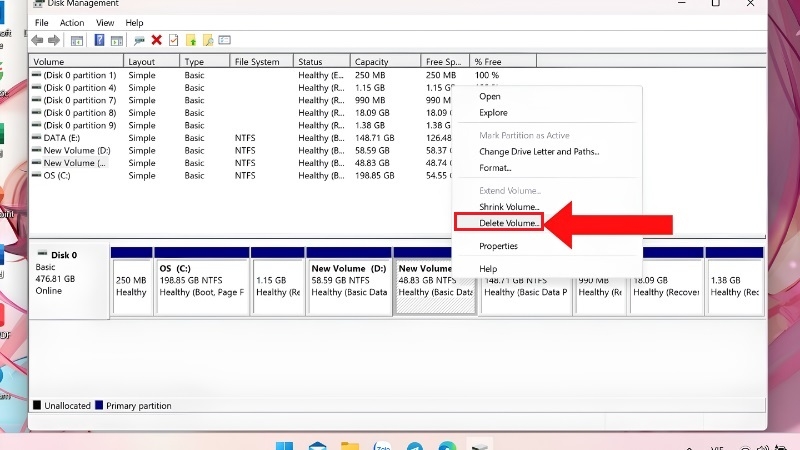Image resolution: width=800 pixels, height=450 pixels.
Task: Click the drive icon beside OS (C:) row
Action: coord(36,175)
